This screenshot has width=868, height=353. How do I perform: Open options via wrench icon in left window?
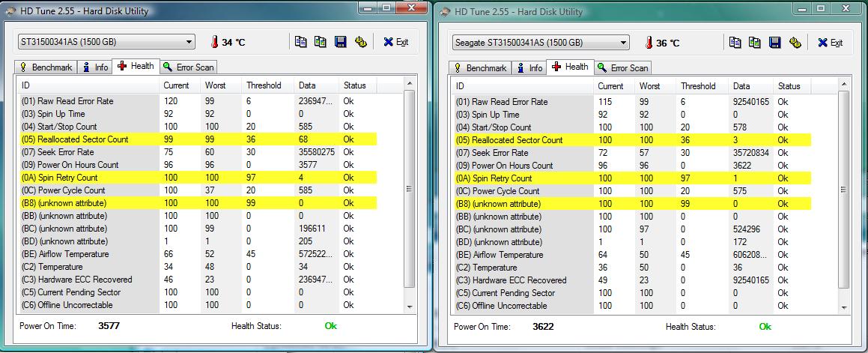(x=360, y=42)
